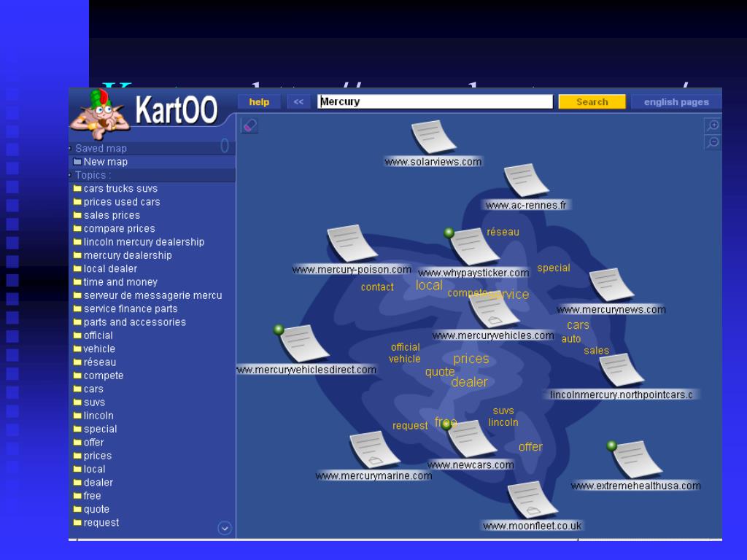The image size is (747, 560).
Task: Open the www.extremehealthusa.com page icon
Action: 637,459
